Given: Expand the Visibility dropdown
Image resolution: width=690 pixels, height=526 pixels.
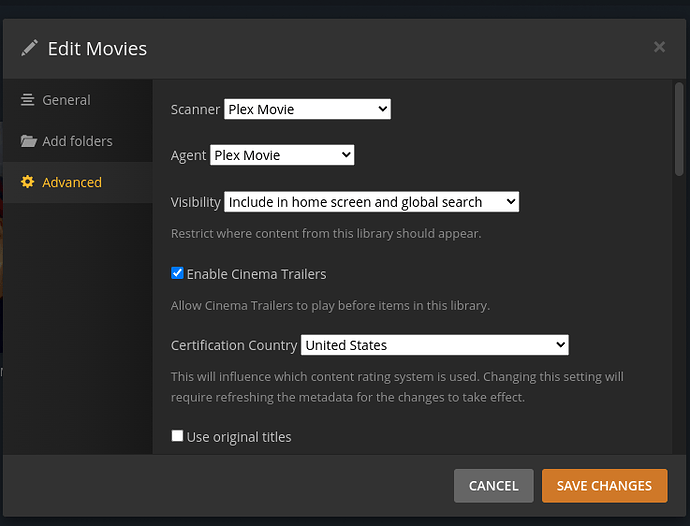Looking at the screenshot, I should pos(371,202).
